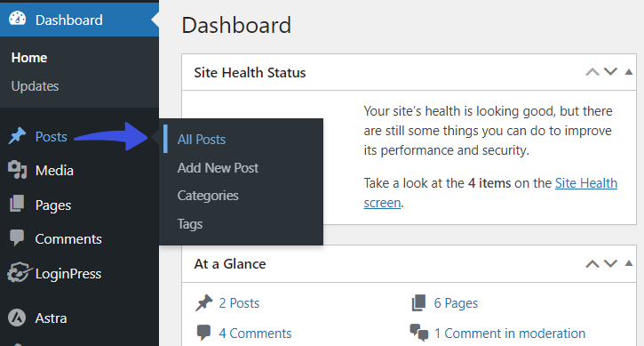Click the Posts pushpin icon in sidebar
The height and width of the screenshot is (346, 644).
point(17,136)
